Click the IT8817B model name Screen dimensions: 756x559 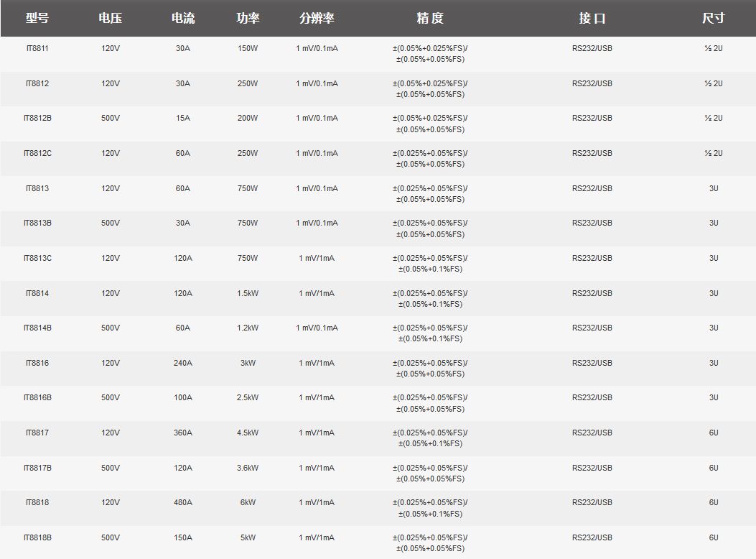[x=37, y=468]
